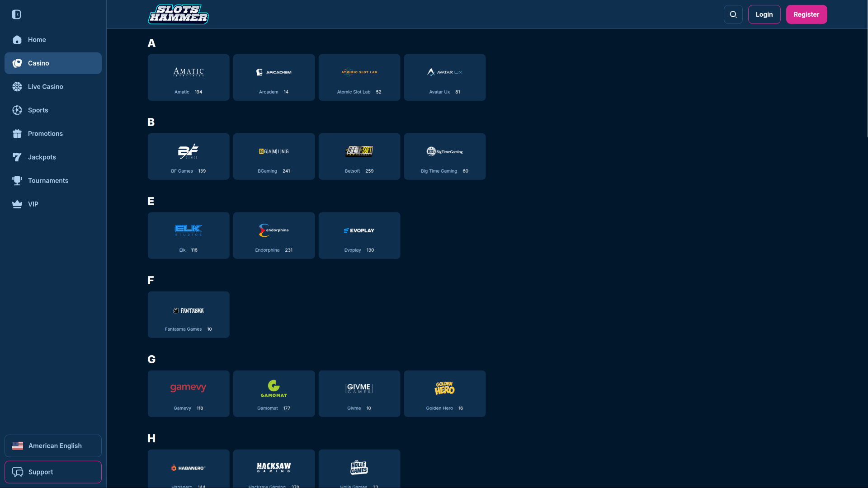Click the Home house icon
Image resolution: width=868 pixels, height=488 pixels.
(x=17, y=40)
